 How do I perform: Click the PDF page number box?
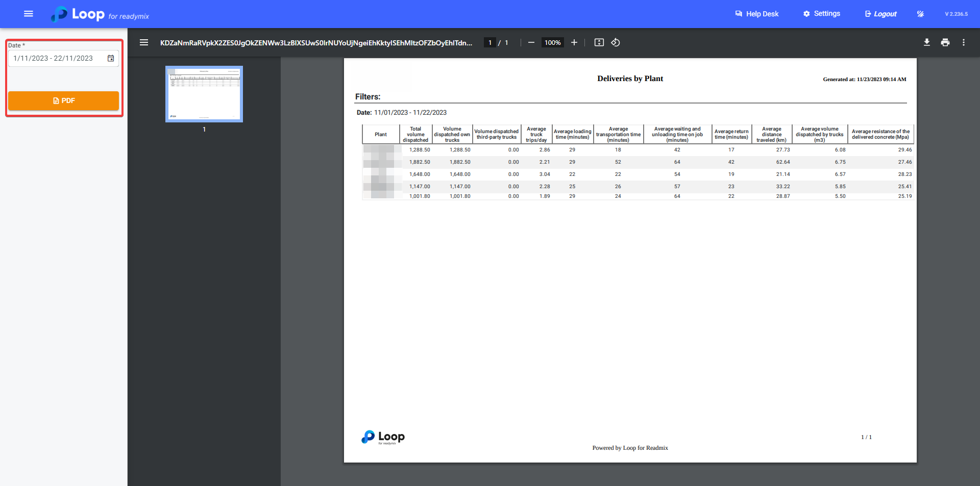[x=490, y=43]
